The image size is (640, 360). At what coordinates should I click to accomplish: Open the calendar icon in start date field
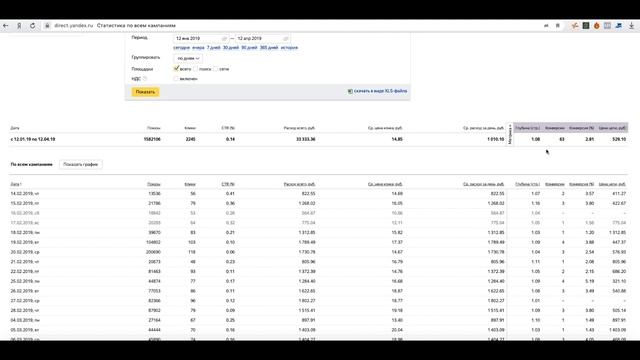224,38
